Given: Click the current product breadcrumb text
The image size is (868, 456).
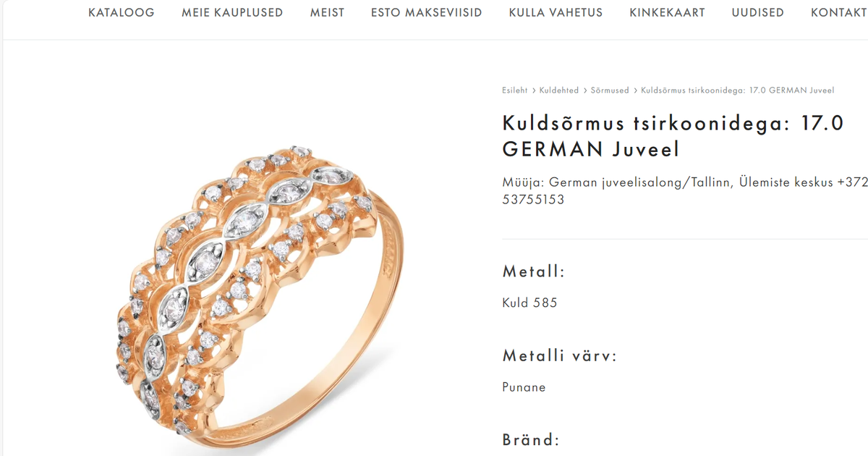Looking at the screenshot, I should [738, 90].
